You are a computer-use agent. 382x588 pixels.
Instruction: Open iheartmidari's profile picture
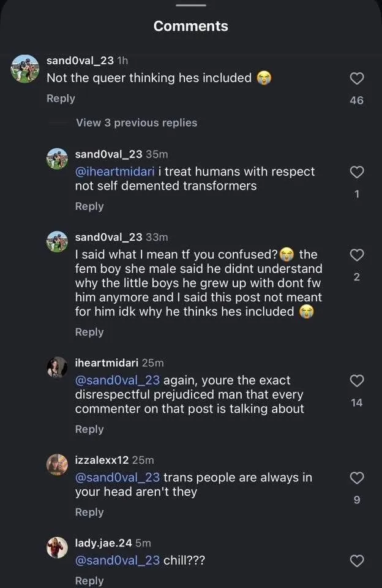coord(57,367)
